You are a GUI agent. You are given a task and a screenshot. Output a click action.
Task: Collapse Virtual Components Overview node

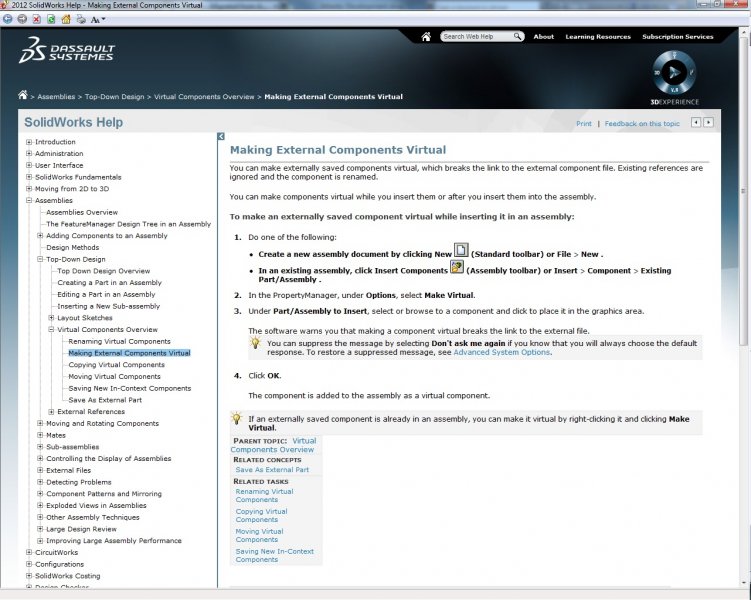point(51,329)
